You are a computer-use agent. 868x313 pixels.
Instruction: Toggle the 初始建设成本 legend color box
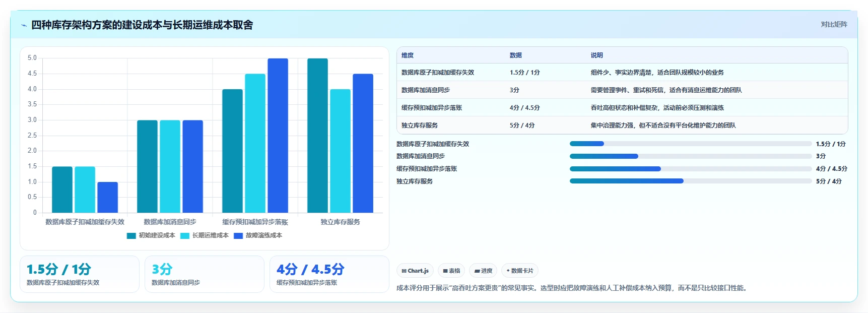coord(131,235)
